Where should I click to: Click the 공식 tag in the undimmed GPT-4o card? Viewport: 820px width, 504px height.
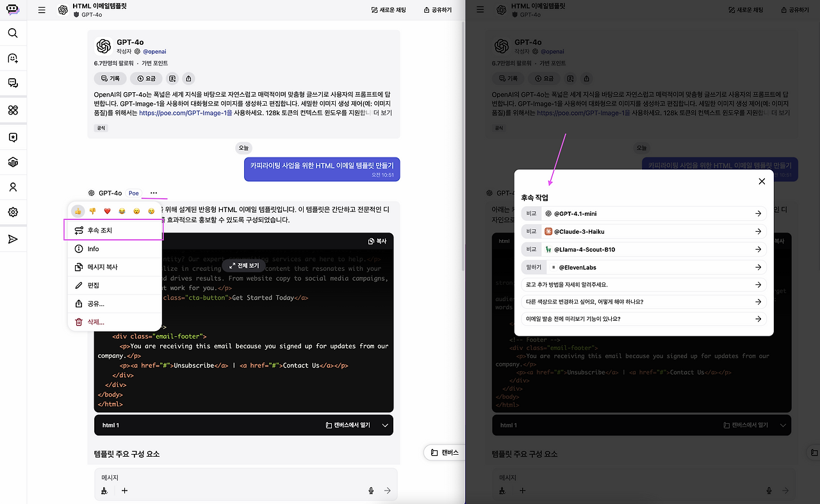[x=101, y=128]
